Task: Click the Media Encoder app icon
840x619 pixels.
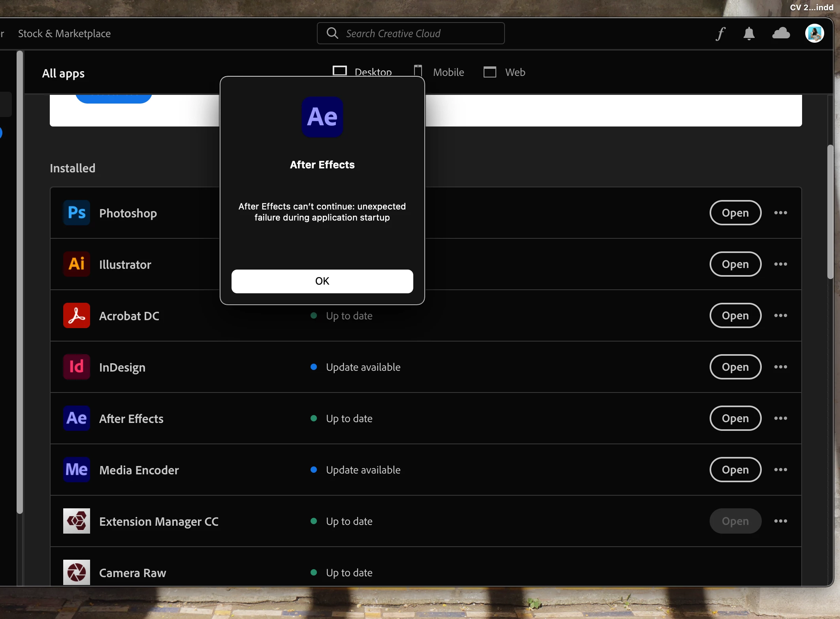Action: point(77,470)
